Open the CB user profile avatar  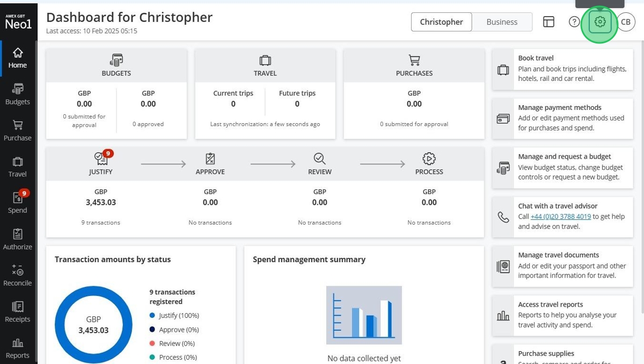point(626,22)
